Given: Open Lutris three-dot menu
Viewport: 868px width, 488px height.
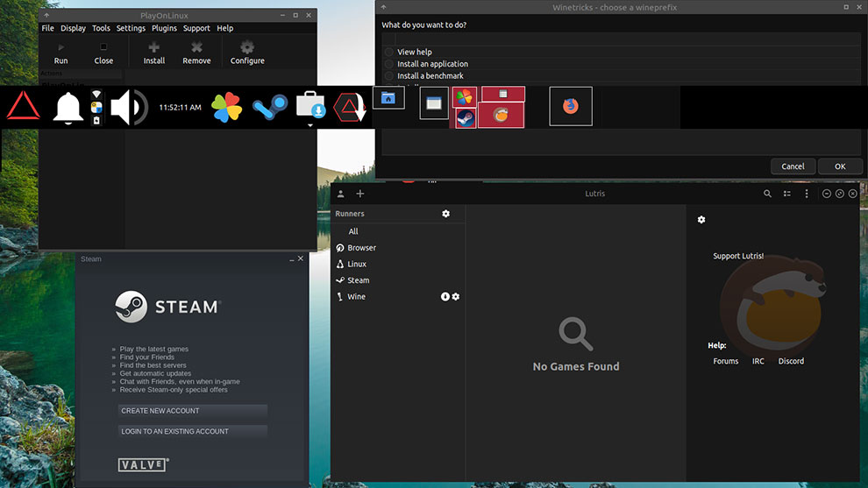Looking at the screenshot, I should 807,194.
